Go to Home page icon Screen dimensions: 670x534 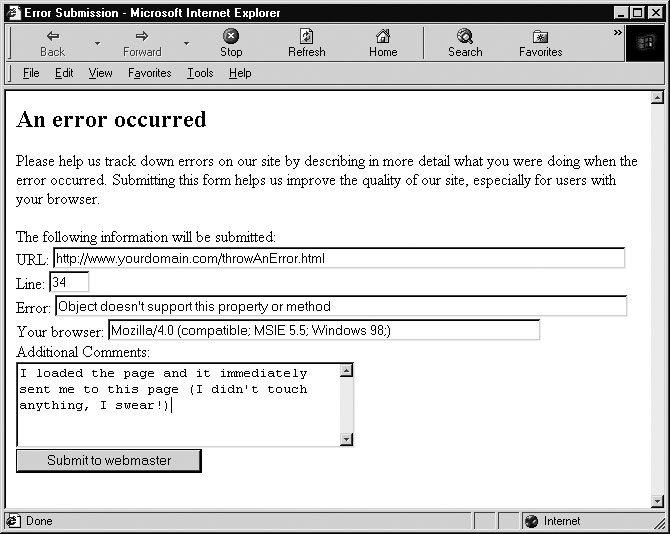(x=382, y=36)
